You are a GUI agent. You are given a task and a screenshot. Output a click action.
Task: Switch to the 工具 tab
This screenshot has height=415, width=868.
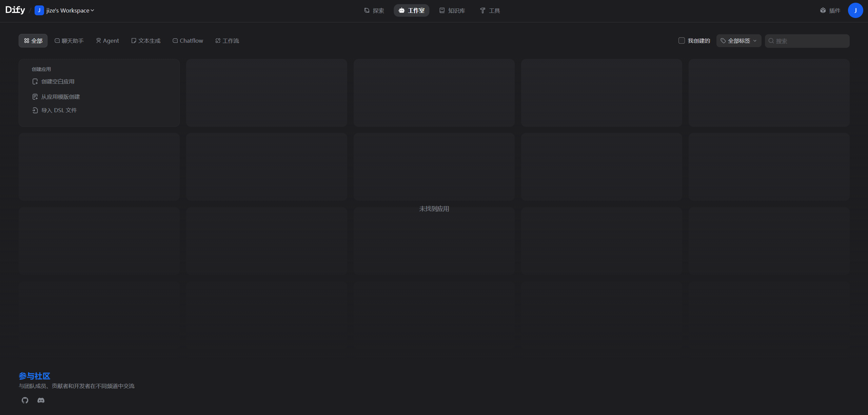(490, 11)
